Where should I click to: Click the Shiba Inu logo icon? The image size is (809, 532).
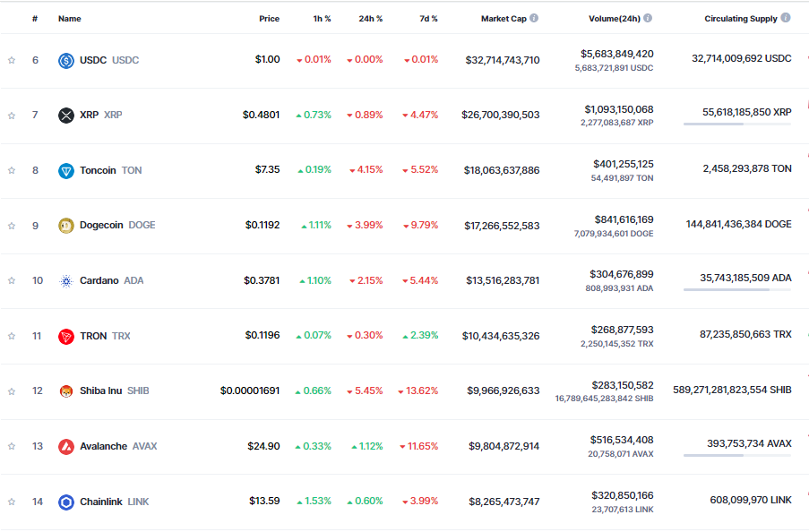[x=65, y=391]
